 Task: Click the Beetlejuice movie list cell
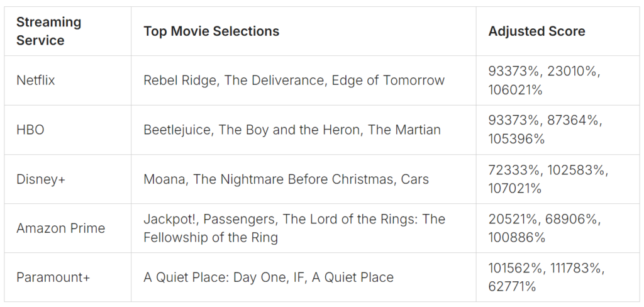click(304, 130)
